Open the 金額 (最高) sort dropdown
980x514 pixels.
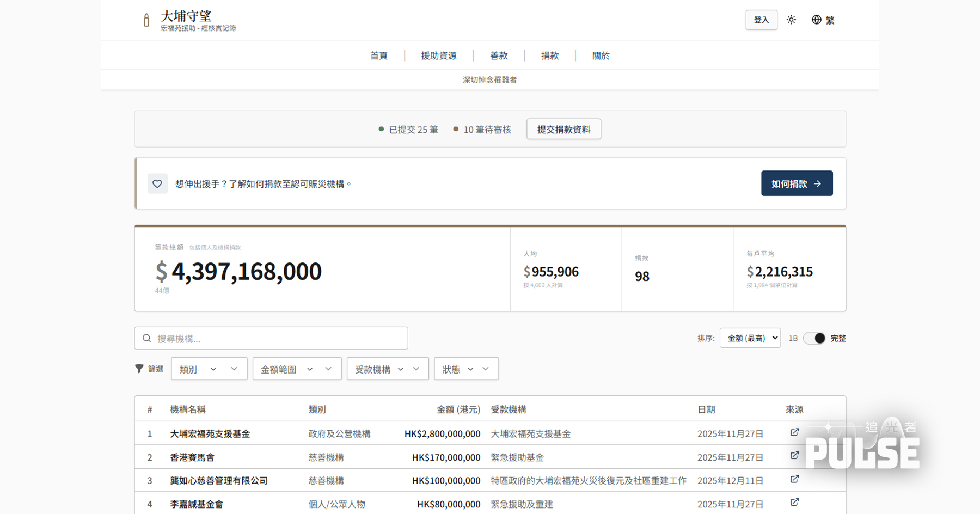[750, 338]
